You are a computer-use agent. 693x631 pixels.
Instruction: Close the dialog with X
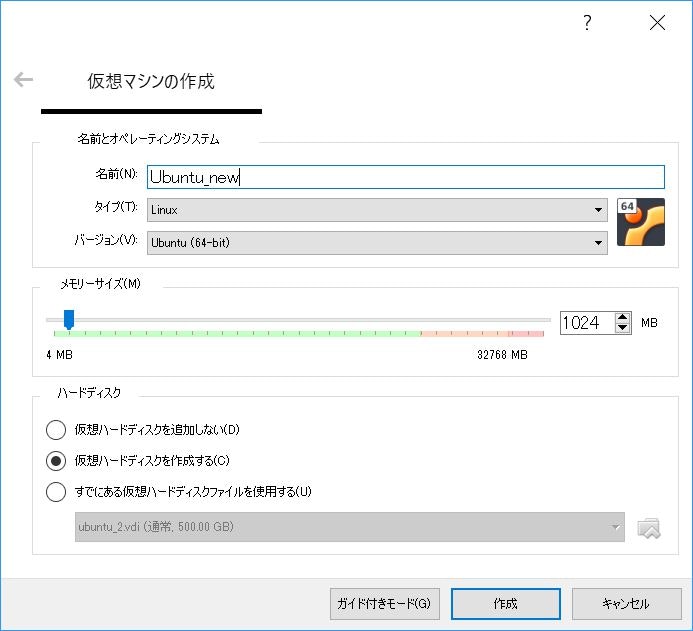pos(657,22)
